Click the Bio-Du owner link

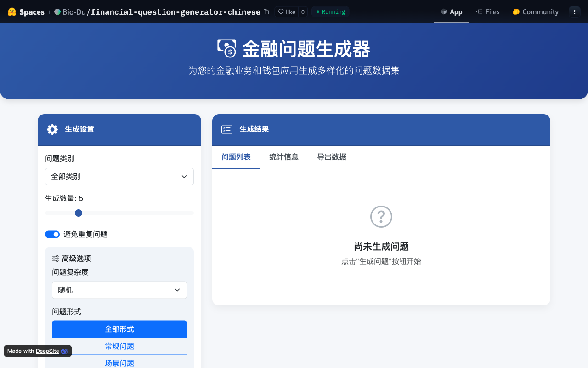pyautogui.click(x=74, y=12)
